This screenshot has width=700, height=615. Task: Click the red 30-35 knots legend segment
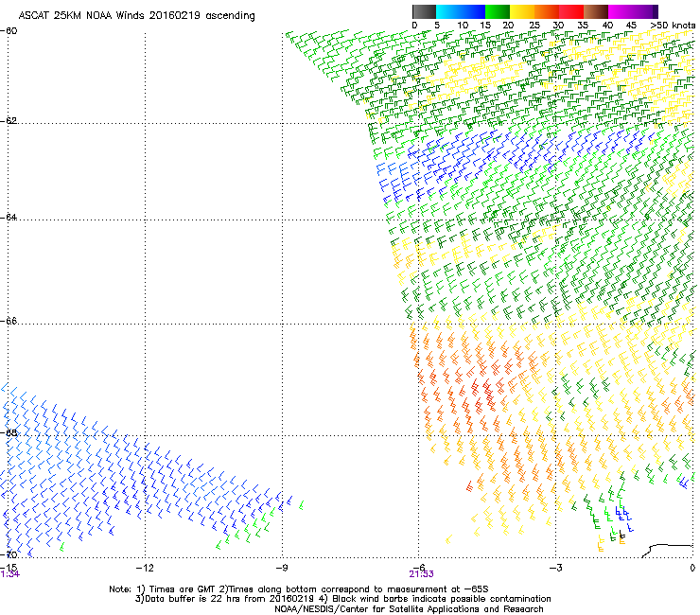click(x=571, y=11)
